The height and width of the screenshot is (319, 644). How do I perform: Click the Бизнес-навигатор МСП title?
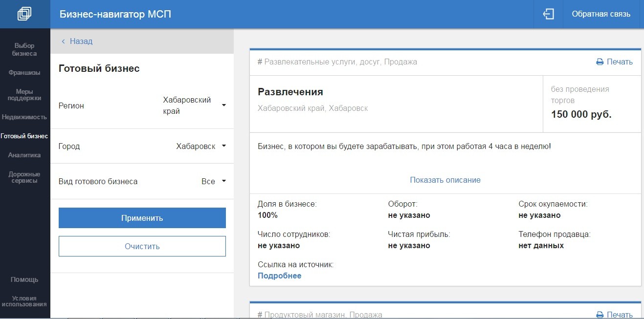coord(115,14)
